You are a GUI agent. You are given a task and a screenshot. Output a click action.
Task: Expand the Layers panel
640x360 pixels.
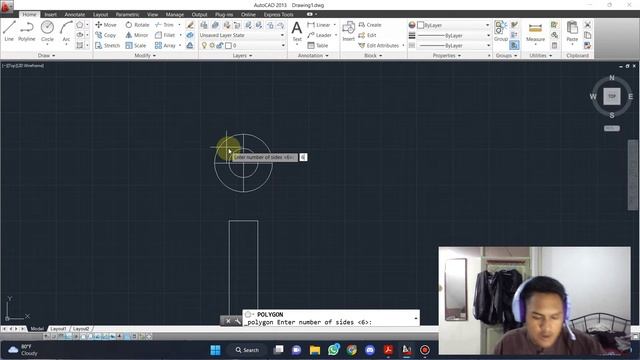pyautogui.click(x=242, y=55)
